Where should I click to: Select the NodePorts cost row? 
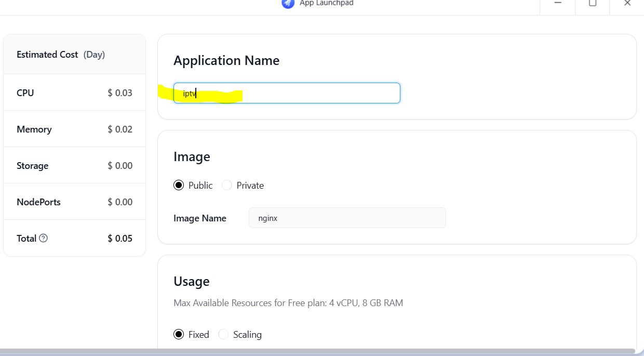coord(74,202)
